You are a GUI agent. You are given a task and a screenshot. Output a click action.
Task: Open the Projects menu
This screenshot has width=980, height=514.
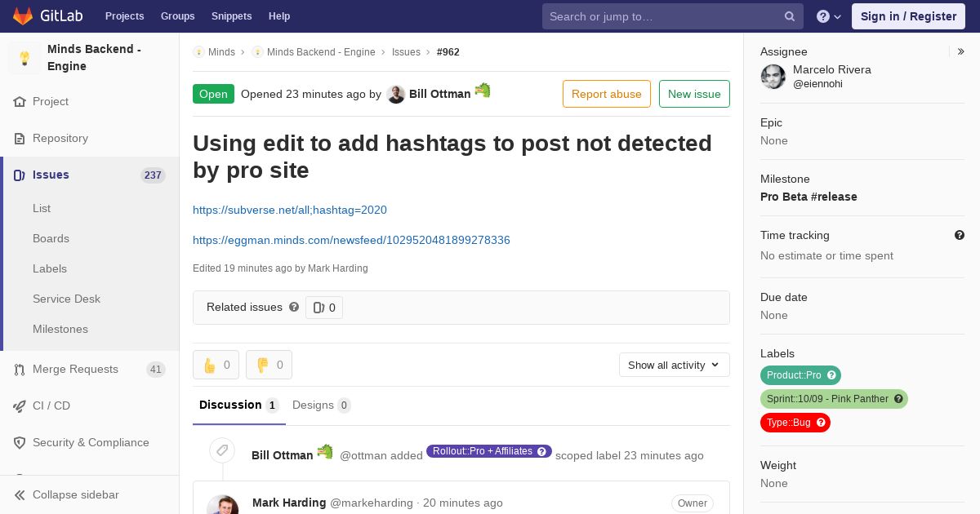coord(124,16)
